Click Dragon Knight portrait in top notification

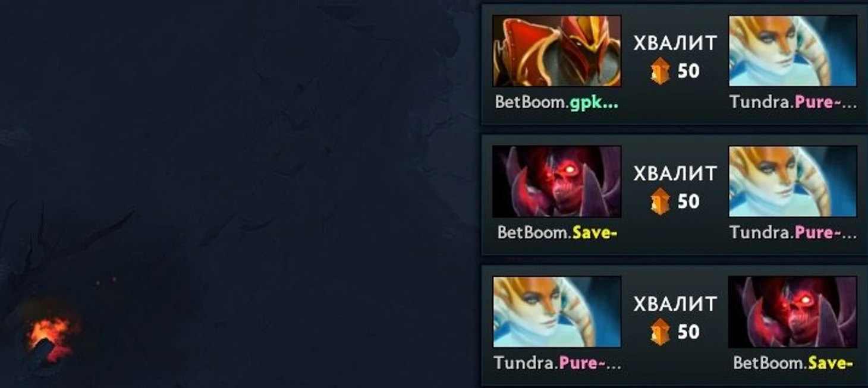coord(557,51)
